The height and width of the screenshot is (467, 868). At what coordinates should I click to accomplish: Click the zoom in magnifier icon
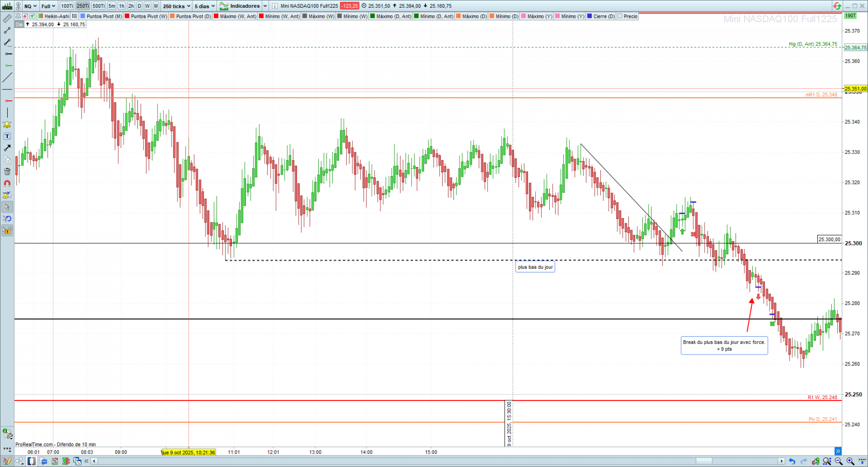pyautogui.click(x=850, y=461)
